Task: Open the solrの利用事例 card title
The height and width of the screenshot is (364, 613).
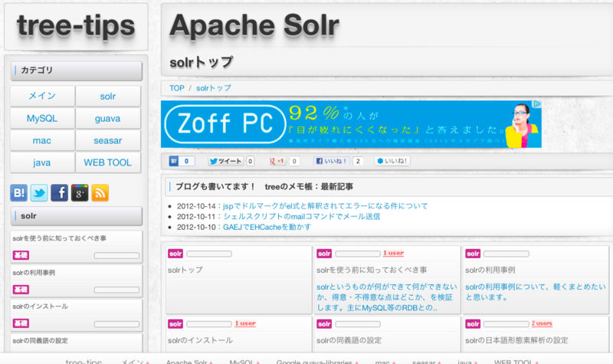Action: point(490,270)
